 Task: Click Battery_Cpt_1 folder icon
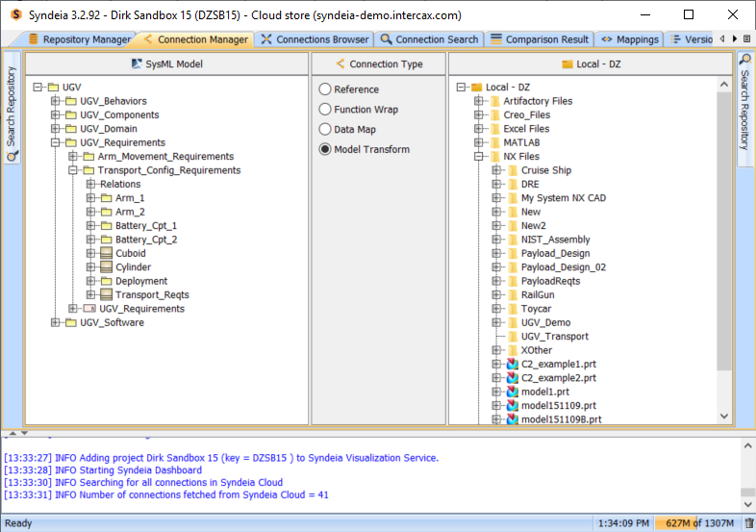point(107,226)
